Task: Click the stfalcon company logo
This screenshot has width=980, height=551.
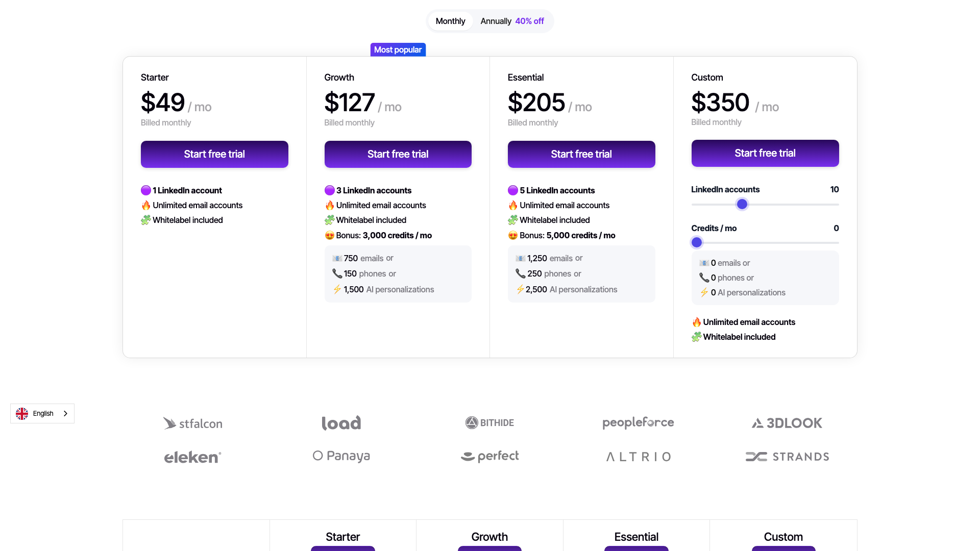Action: [x=192, y=423]
